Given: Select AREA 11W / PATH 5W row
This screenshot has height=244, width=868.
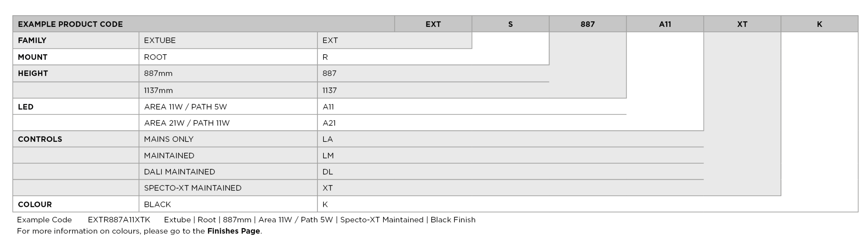Looking at the screenshot, I should [185, 107].
